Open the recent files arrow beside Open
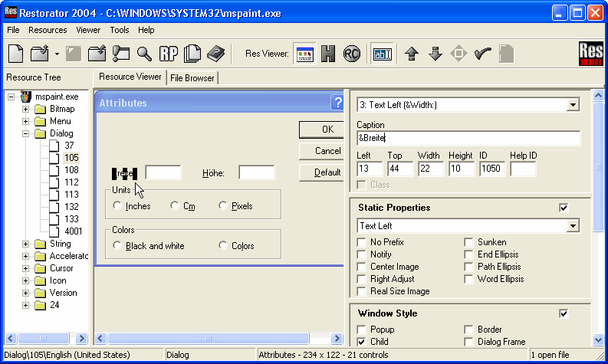 (57, 54)
